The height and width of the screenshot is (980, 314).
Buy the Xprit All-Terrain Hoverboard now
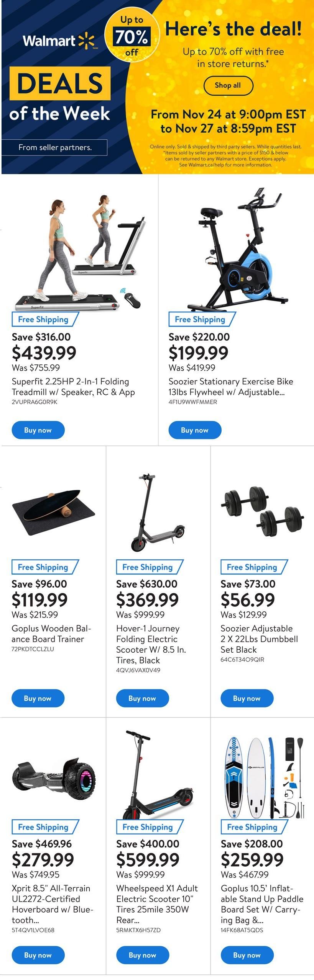(x=38, y=955)
